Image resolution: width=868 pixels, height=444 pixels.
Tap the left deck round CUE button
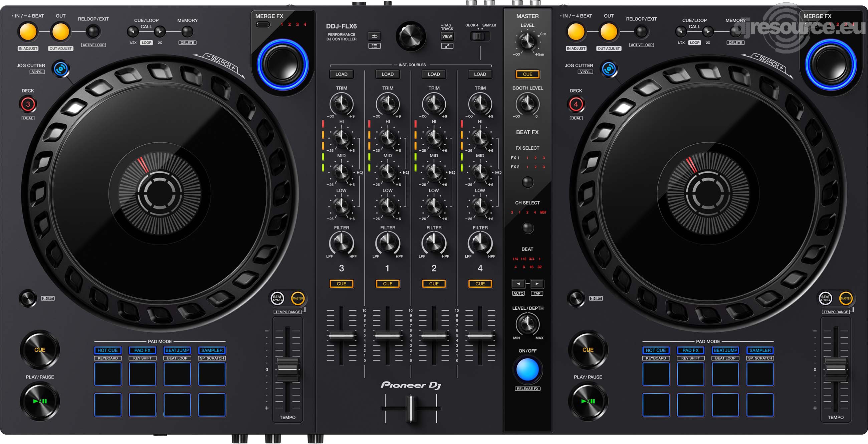(40, 349)
